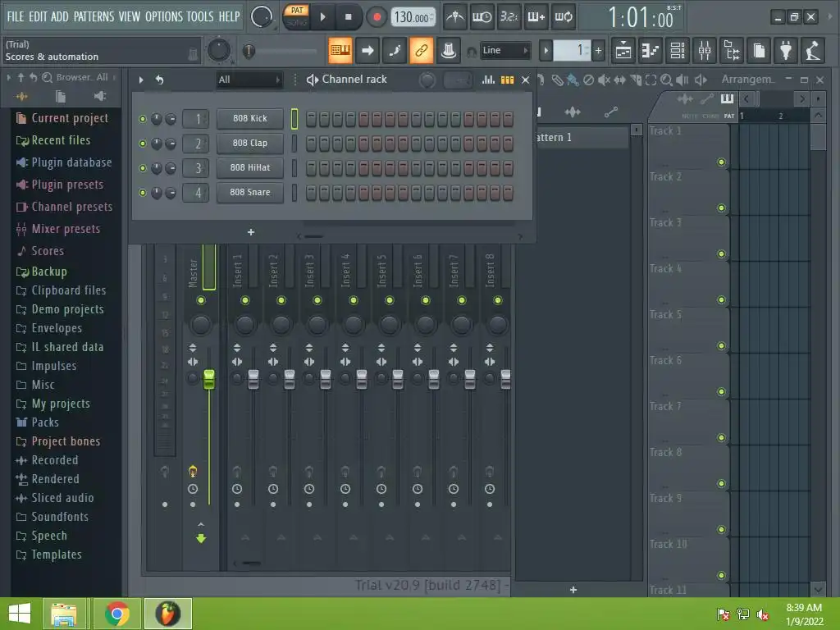
Task: Mute the 808 Kick channel green light
Action: [x=143, y=119]
